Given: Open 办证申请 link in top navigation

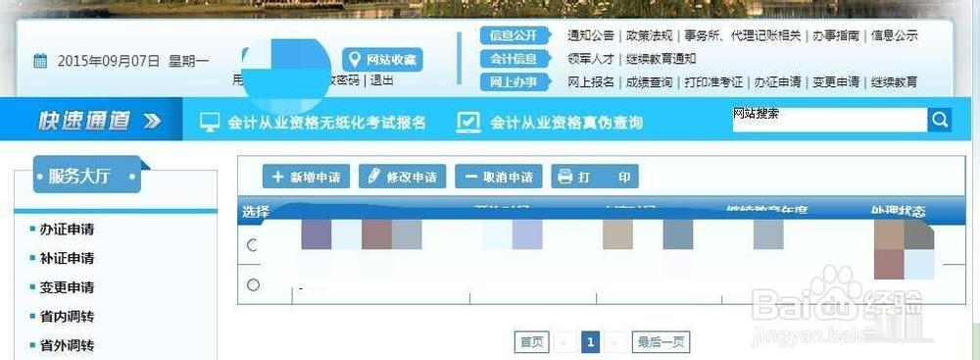Looking at the screenshot, I should pos(777,82).
